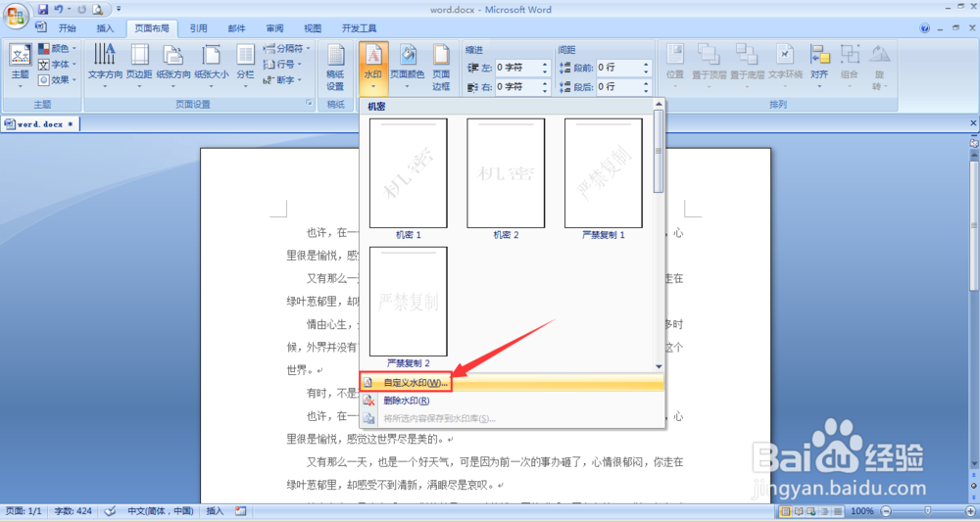Click the proofing check icon in status bar

pos(110,511)
